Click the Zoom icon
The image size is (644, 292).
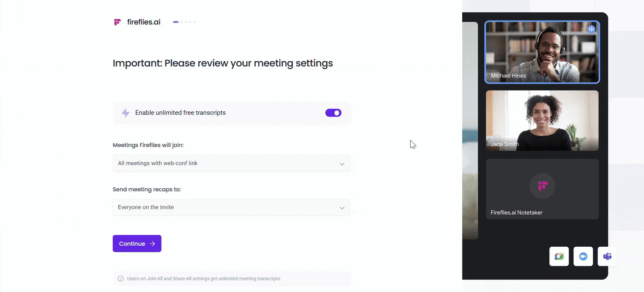point(583,256)
